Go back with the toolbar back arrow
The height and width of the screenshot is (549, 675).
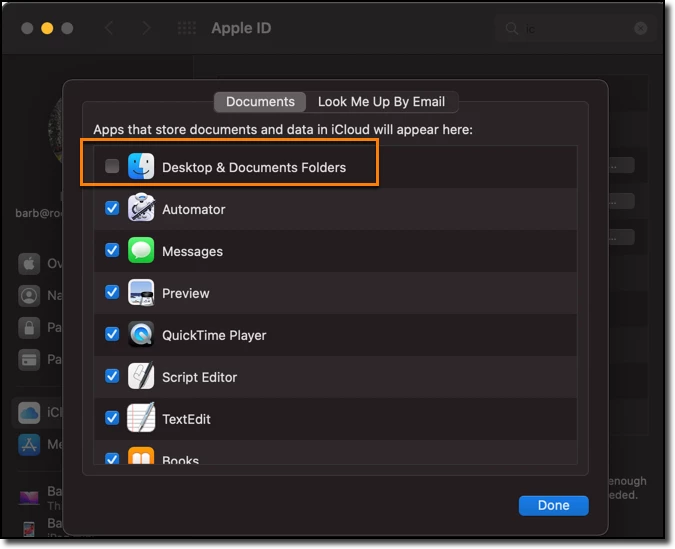tap(109, 28)
